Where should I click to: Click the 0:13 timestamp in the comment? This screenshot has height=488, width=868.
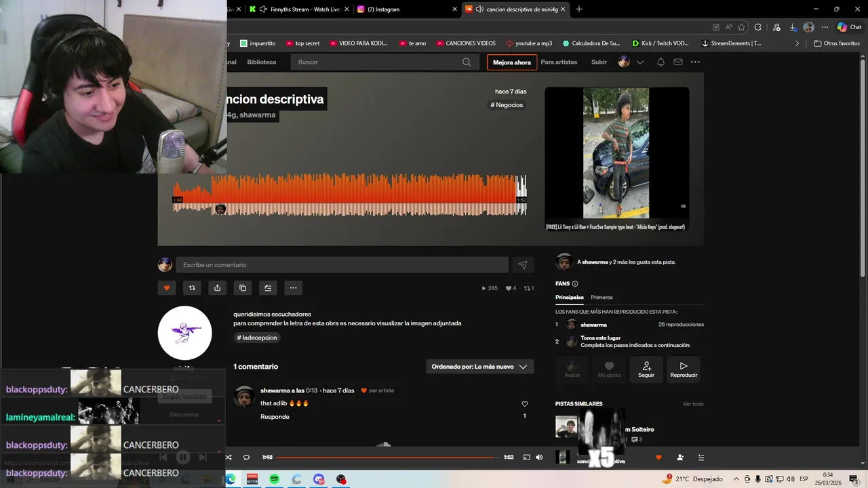311,390
